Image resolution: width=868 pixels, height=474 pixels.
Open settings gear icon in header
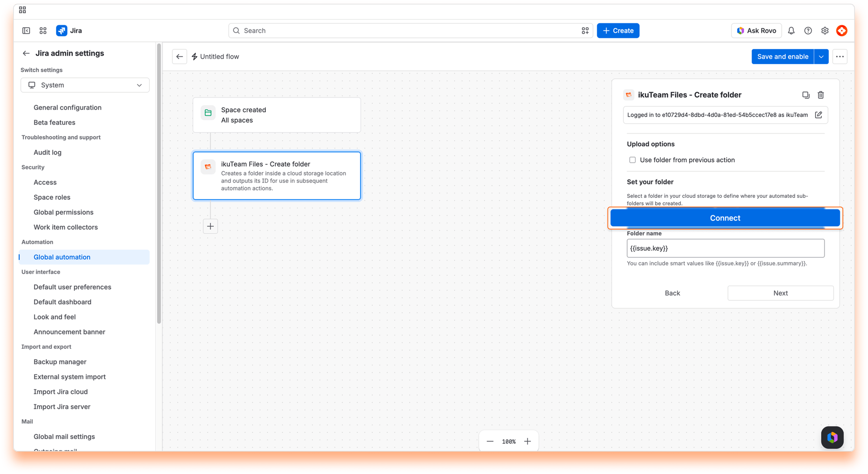click(x=825, y=31)
